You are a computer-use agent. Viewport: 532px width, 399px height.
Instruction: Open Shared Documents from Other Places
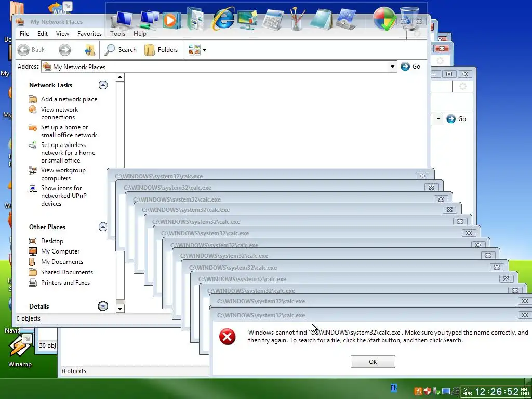[x=67, y=272]
